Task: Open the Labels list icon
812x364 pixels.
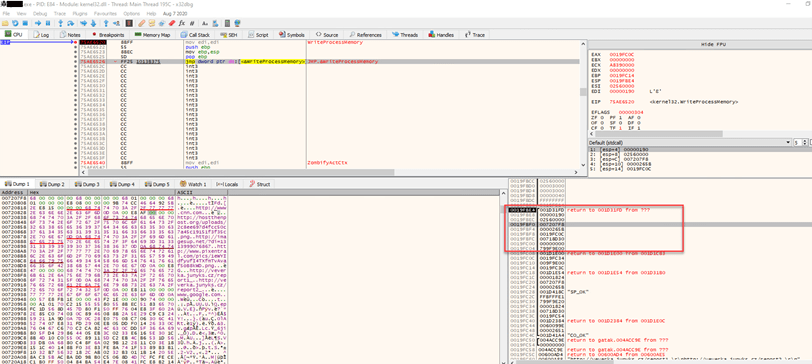Action: pos(162,23)
